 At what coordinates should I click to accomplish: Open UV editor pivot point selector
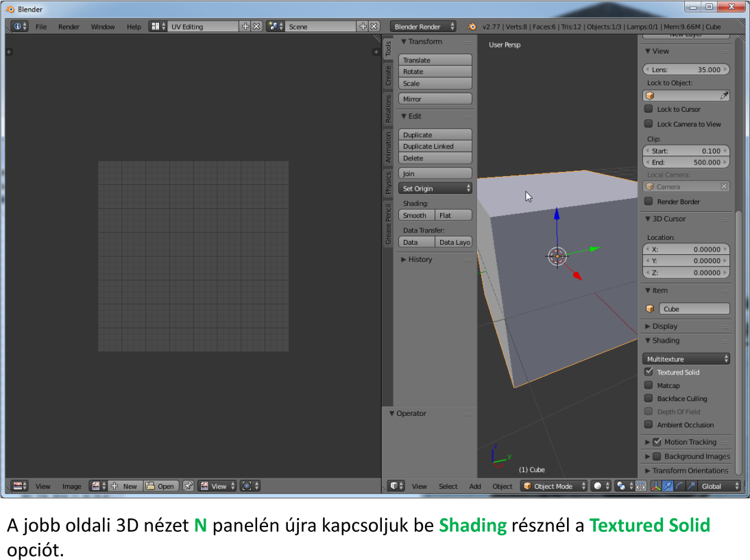coord(250,486)
